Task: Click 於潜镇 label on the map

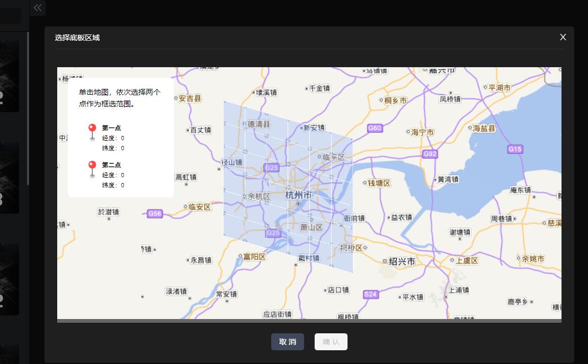Action: [109, 212]
